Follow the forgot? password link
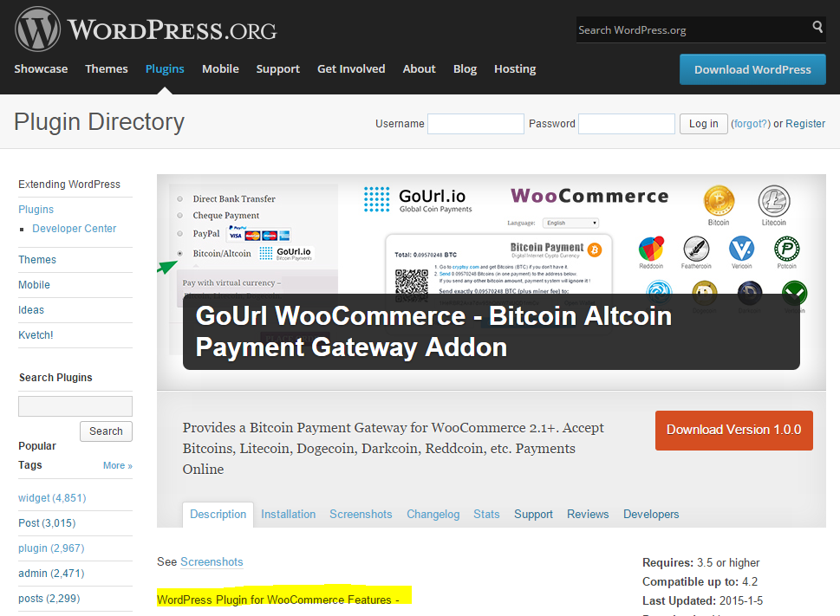The image size is (840, 616). (x=751, y=124)
